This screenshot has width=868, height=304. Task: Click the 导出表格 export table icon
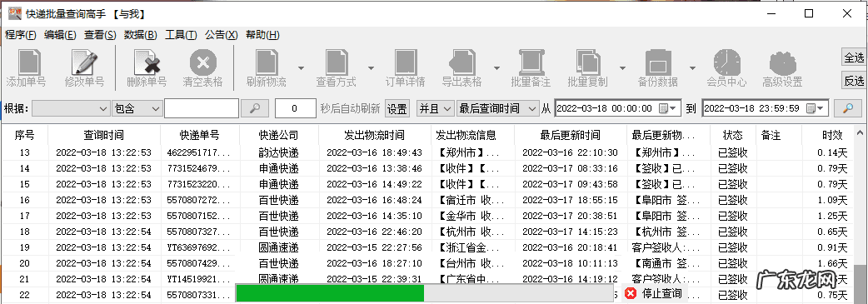pyautogui.click(x=461, y=62)
